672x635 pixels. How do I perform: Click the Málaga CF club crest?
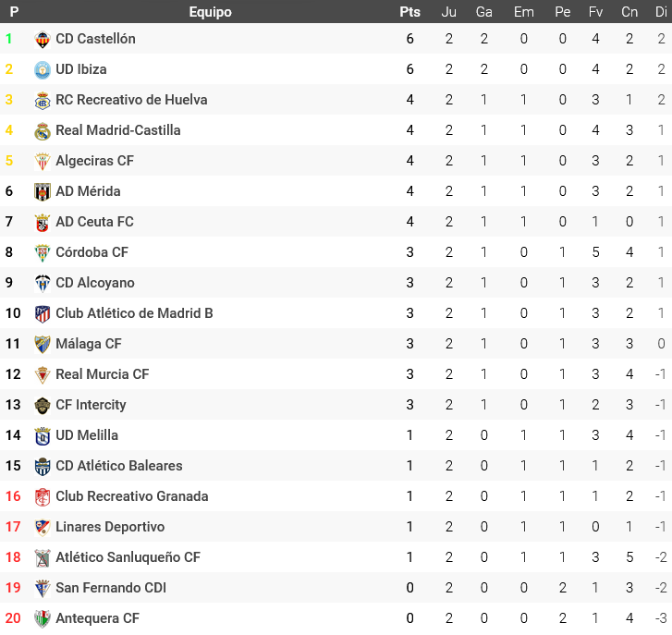(43, 344)
